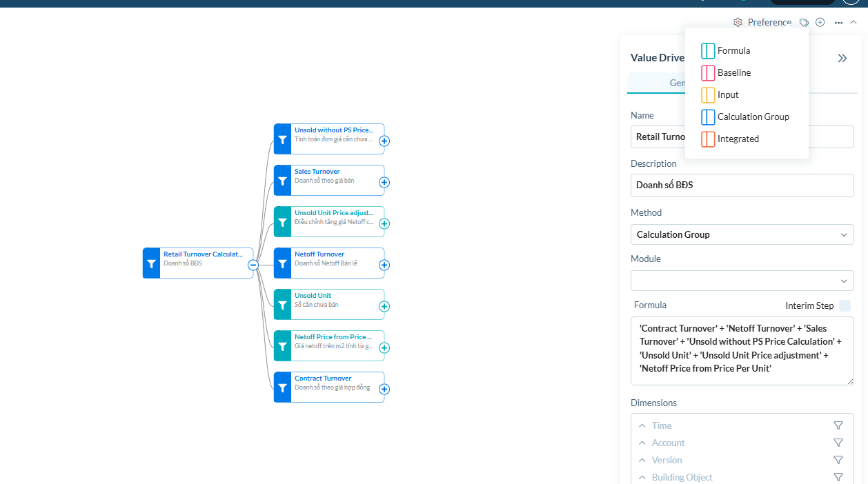The height and width of the screenshot is (484, 868).
Task: Open the Building Object filter icon
Action: click(x=838, y=476)
